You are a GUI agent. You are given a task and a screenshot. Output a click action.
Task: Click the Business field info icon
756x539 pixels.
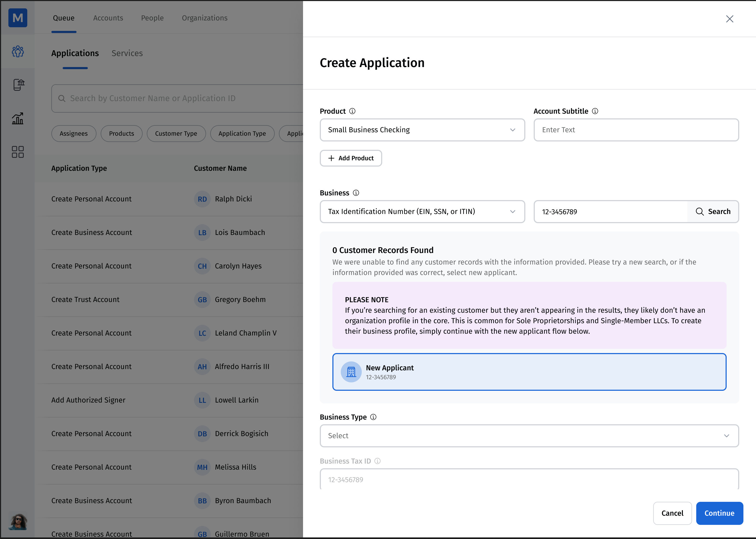[x=356, y=193]
